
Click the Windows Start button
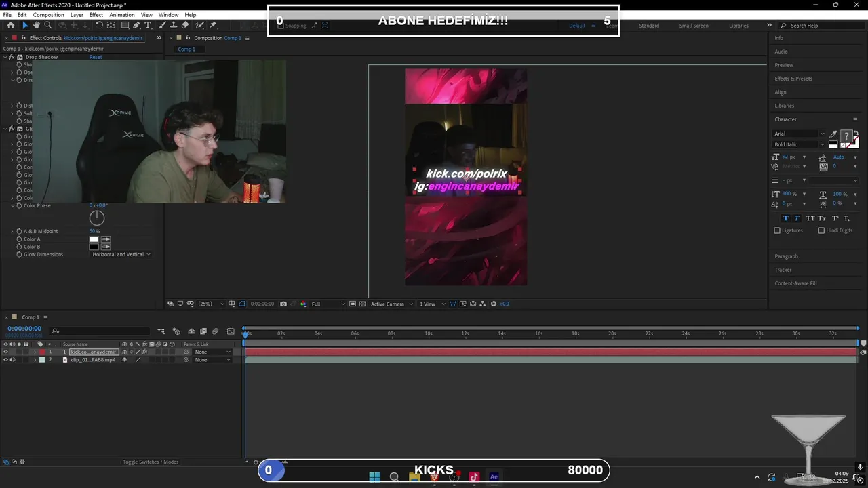pyautogui.click(x=374, y=476)
